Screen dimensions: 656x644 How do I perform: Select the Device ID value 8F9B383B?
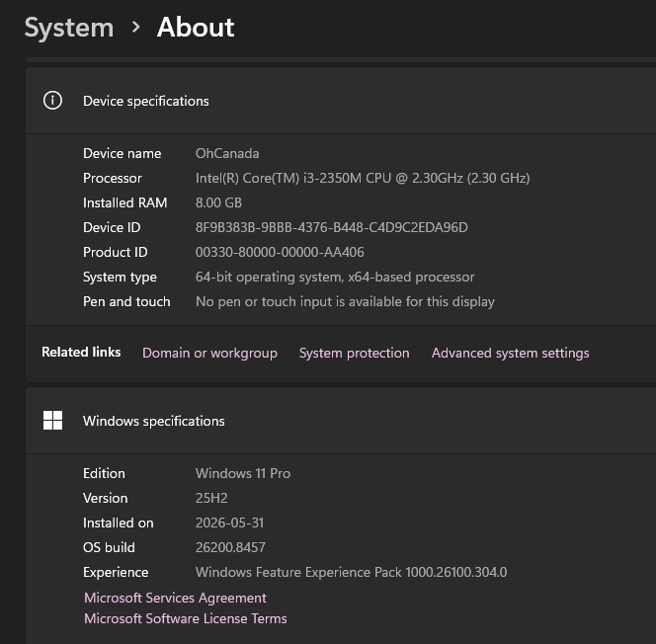(x=331, y=227)
